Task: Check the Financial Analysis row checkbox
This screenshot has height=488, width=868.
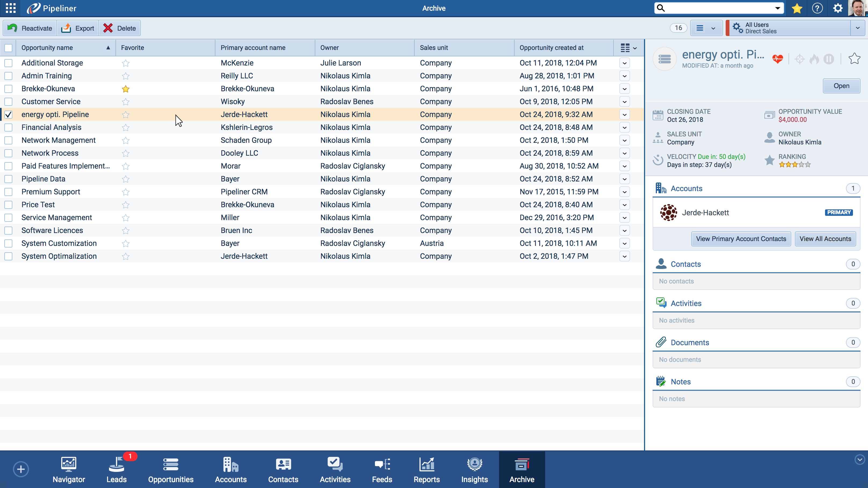Action: pyautogui.click(x=8, y=127)
